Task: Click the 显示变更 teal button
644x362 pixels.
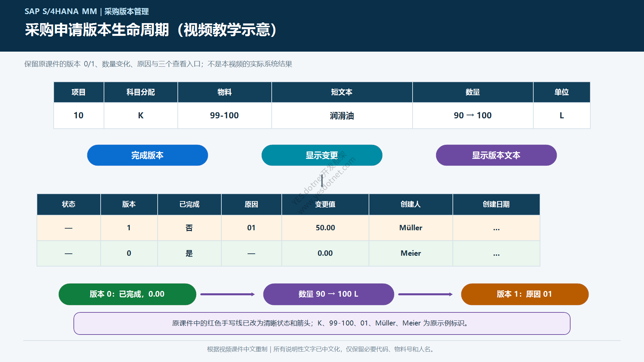Action: 322,155
